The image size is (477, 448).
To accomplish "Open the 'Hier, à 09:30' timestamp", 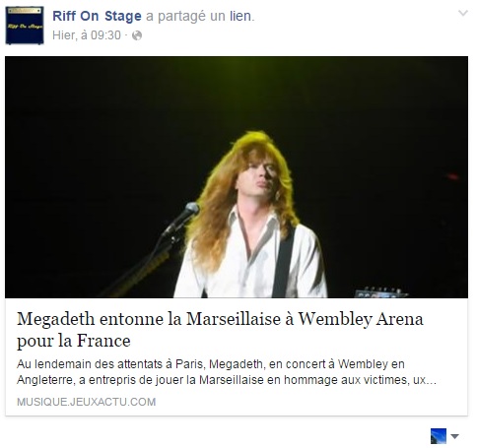I will [87, 35].
